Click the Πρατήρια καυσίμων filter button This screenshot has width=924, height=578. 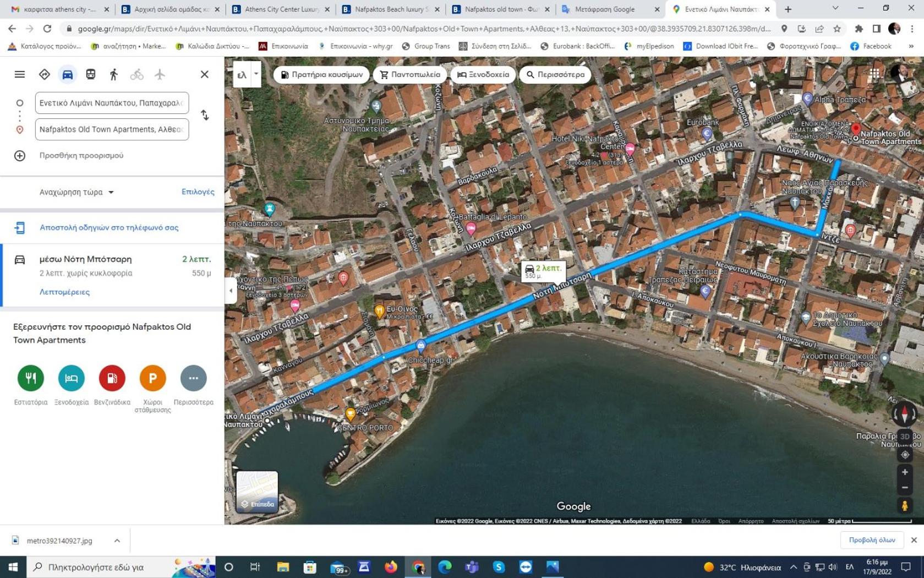(322, 74)
